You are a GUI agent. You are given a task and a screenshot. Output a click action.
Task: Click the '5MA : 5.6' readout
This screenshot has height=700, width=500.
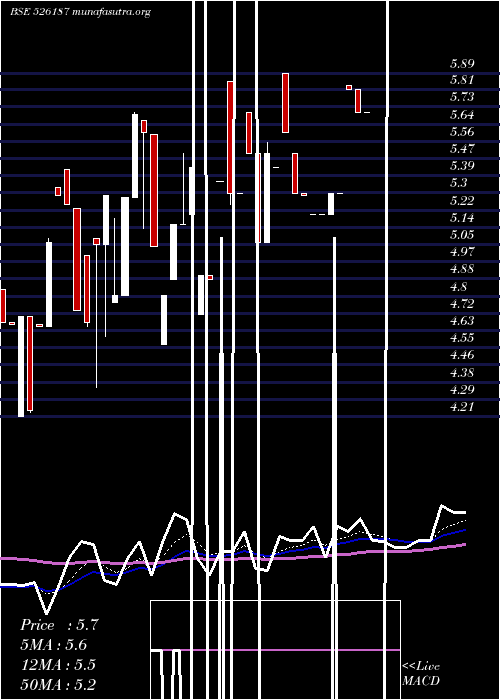pyautogui.click(x=54, y=645)
